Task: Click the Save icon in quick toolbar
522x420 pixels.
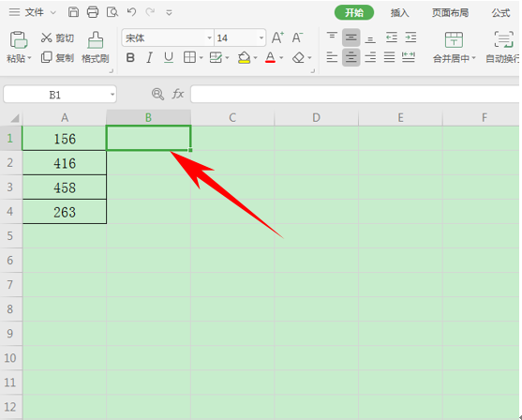Action: [73, 12]
